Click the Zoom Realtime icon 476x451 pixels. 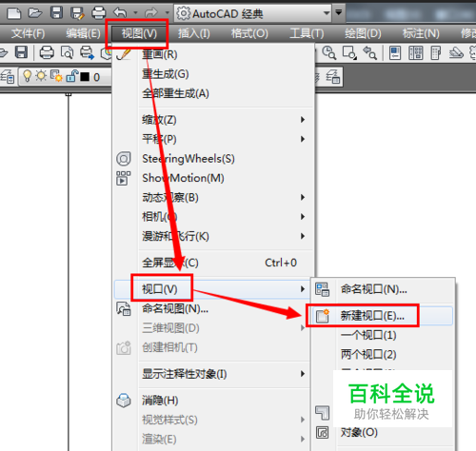329,52
